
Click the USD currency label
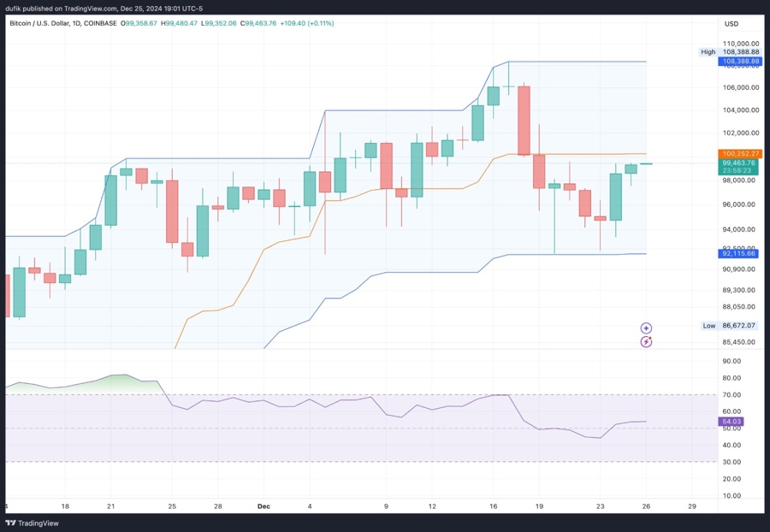(731, 23)
